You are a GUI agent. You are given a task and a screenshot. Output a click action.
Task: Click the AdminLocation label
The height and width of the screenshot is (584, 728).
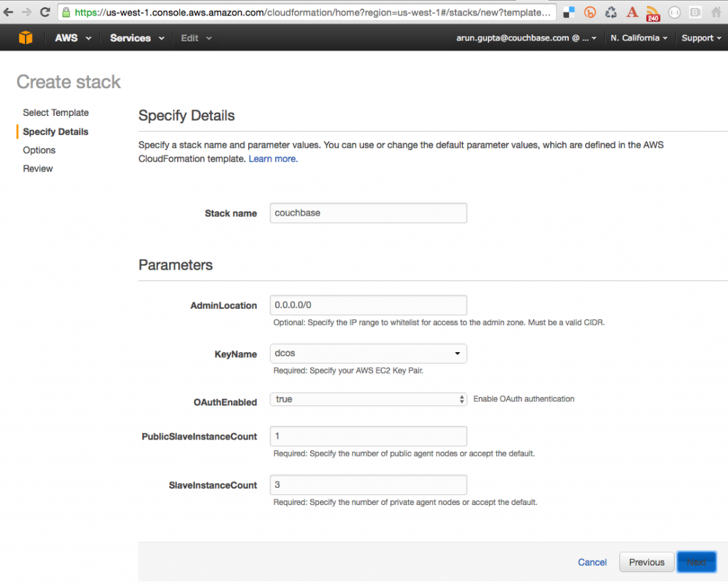[x=223, y=306]
